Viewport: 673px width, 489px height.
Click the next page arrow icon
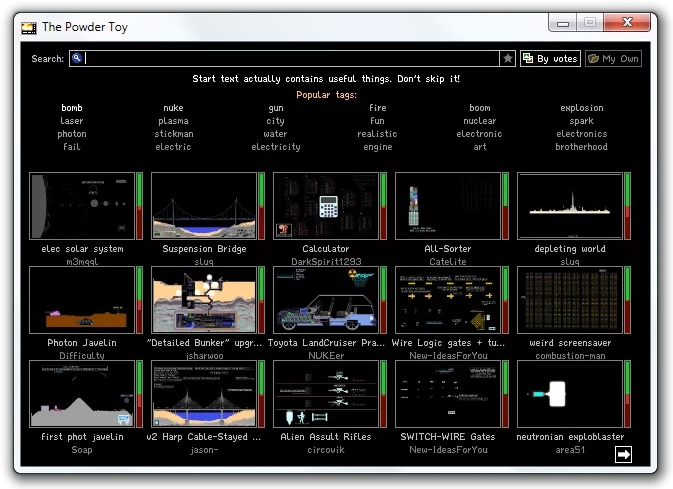tap(623, 455)
